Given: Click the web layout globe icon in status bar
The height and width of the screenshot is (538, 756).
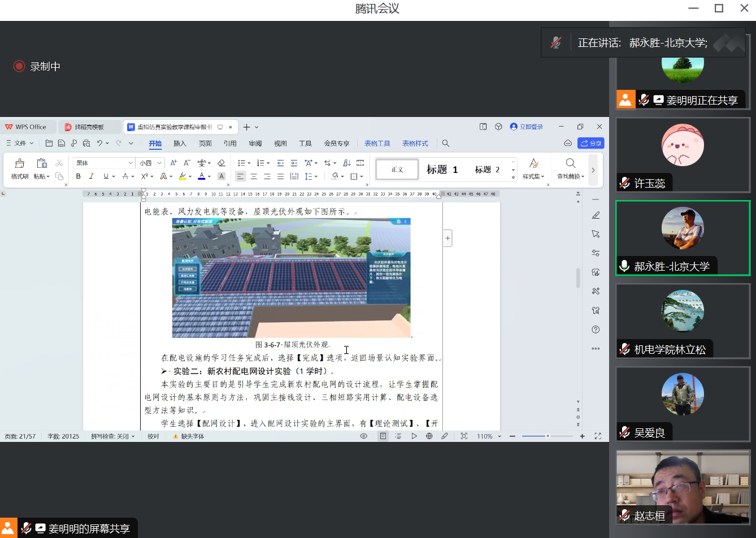Looking at the screenshot, I should coord(429,436).
